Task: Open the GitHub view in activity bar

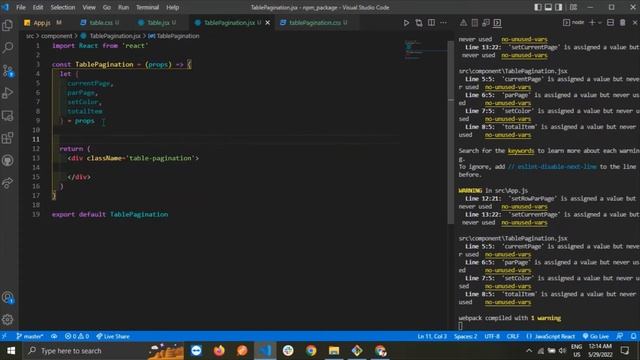Action: point(8,160)
